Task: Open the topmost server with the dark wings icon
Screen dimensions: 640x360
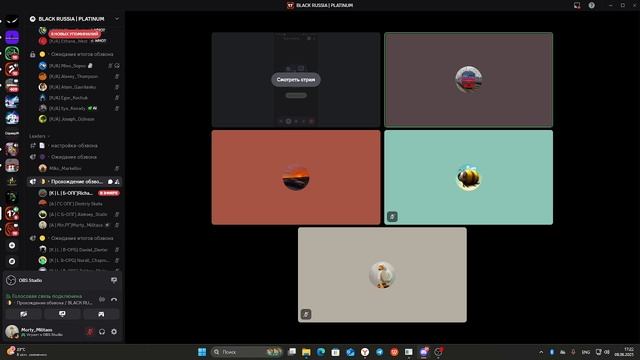Action: (12, 20)
